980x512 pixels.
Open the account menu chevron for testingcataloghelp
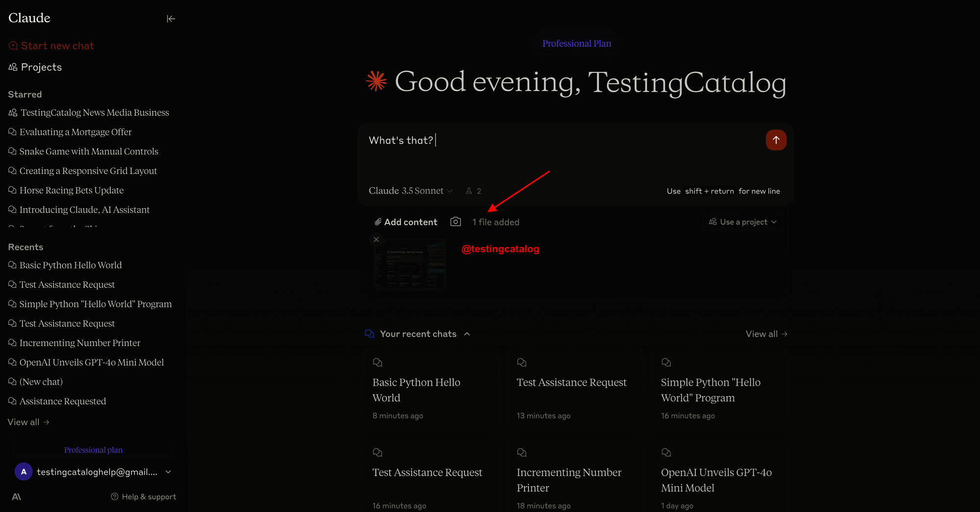(x=168, y=472)
